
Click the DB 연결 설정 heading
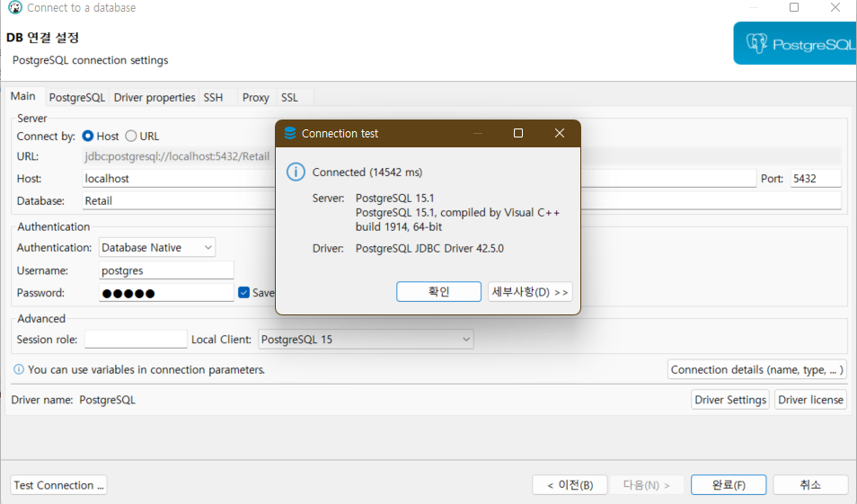[42, 38]
